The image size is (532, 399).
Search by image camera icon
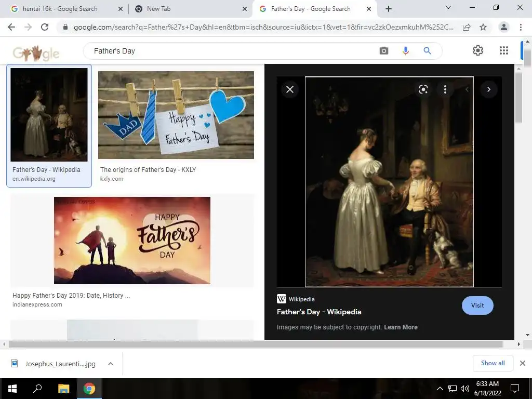pyautogui.click(x=384, y=51)
